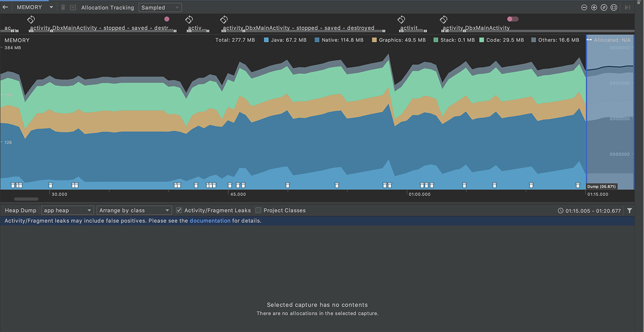Expand the app heap dropdown
Viewport: 644px width, 332px height.
[67, 210]
